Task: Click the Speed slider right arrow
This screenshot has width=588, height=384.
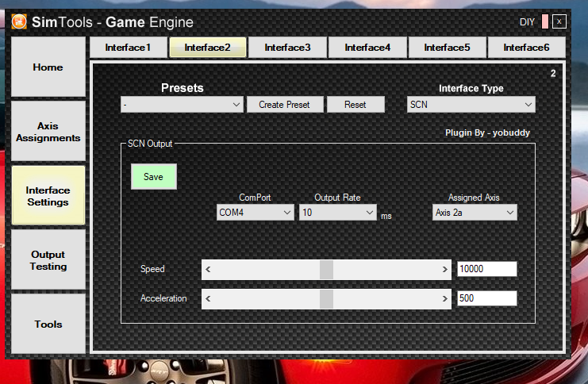Action: pyautogui.click(x=444, y=269)
